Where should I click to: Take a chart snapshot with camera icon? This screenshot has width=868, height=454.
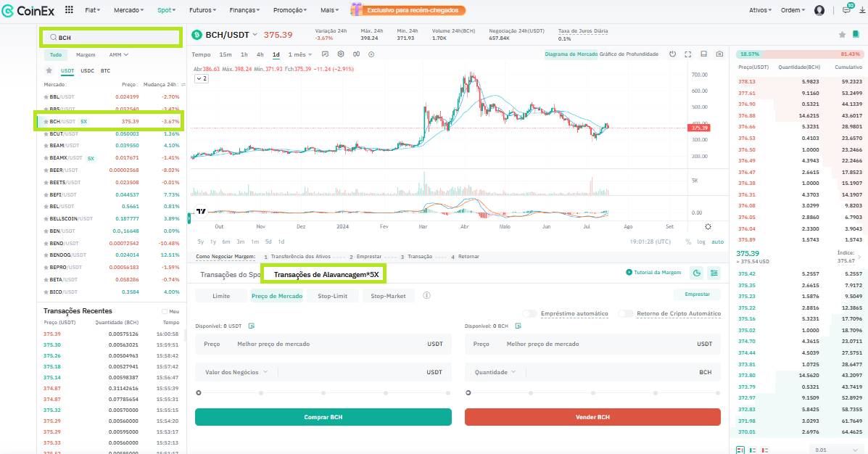[719, 54]
